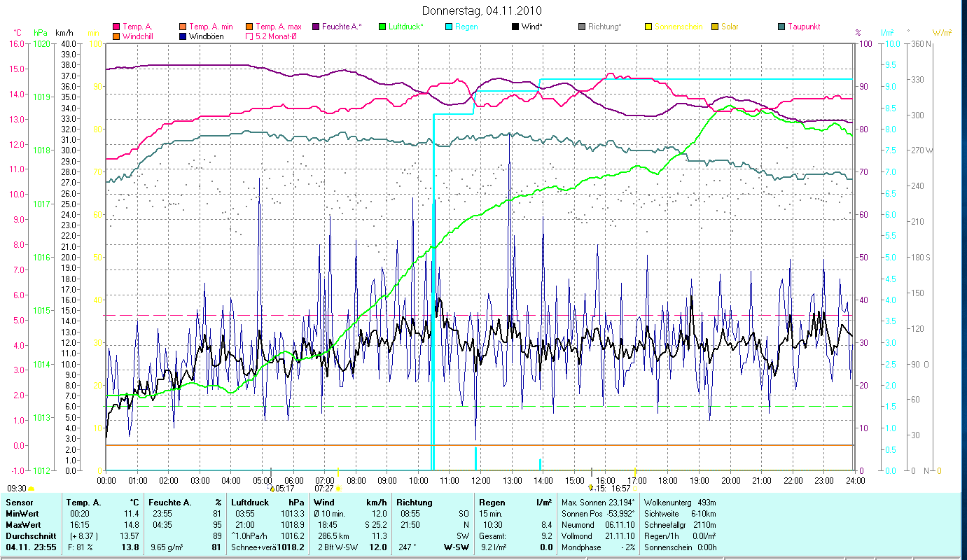This screenshot has height=560, width=967.
Task: Click the green Luftdruck legend square
Action: (382, 27)
